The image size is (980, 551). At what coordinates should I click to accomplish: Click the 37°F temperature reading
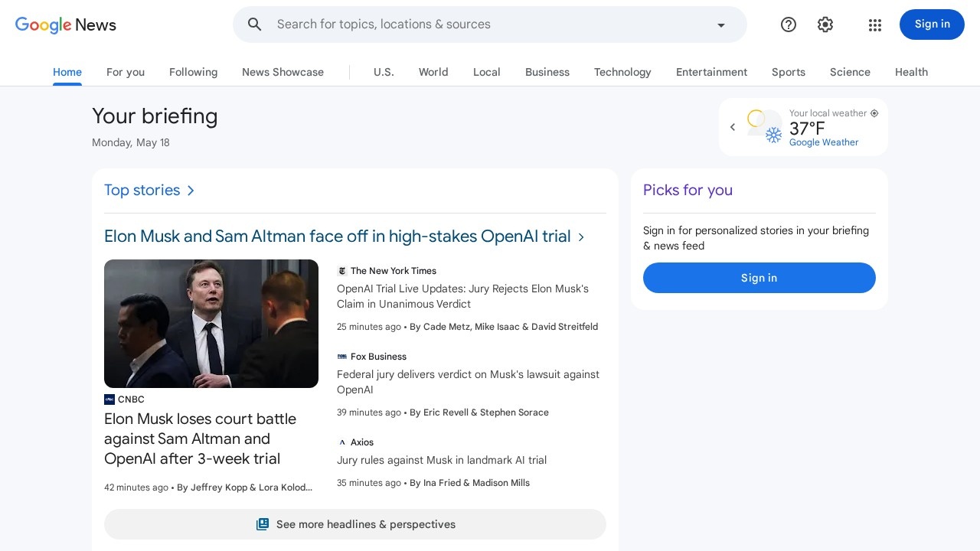[x=808, y=128]
